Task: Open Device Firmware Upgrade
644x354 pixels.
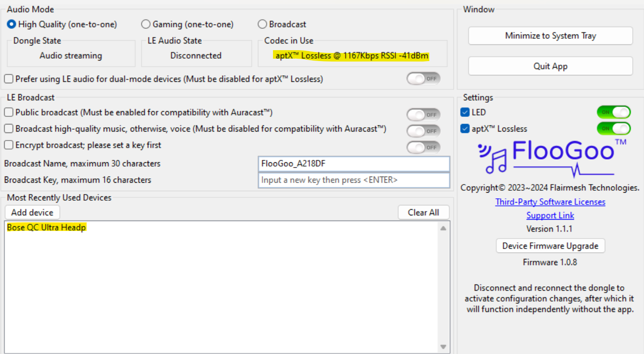Action: (550, 246)
